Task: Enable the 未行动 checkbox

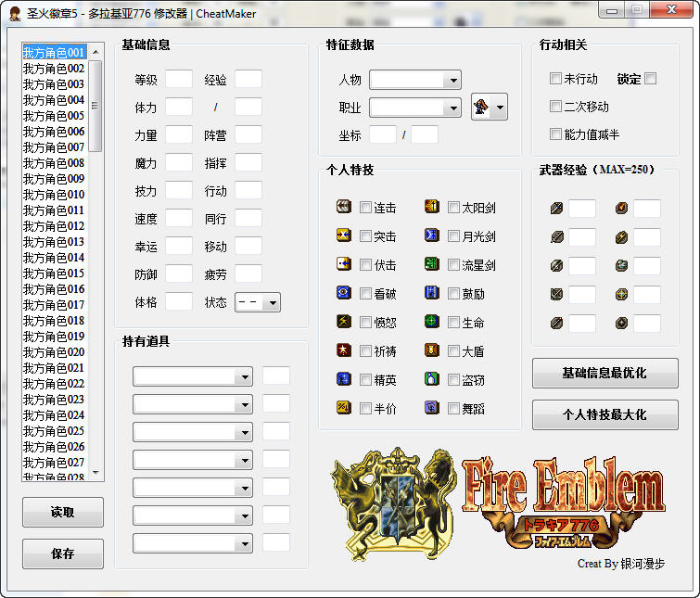Action: pyautogui.click(x=555, y=79)
